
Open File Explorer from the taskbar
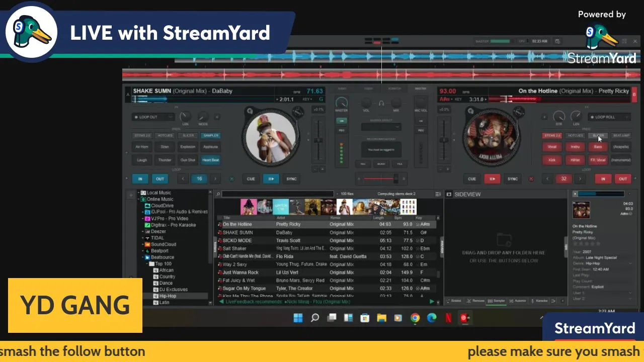381,318
